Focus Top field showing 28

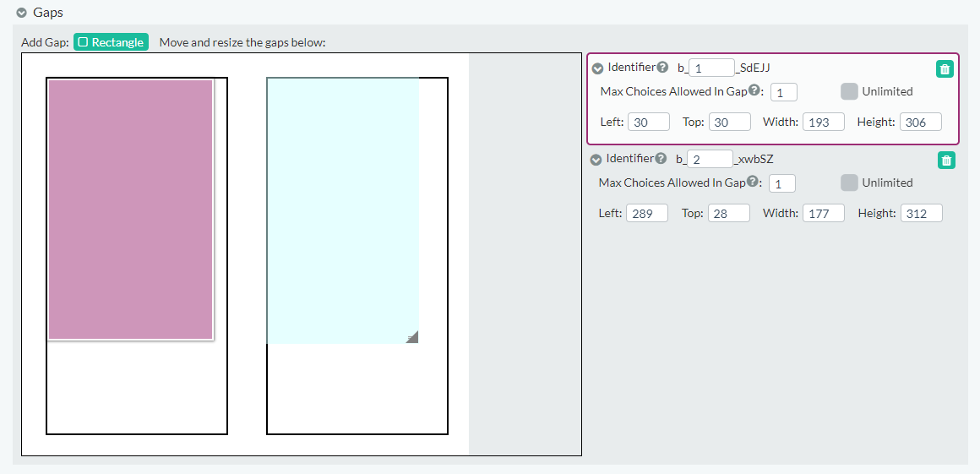(729, 213)
